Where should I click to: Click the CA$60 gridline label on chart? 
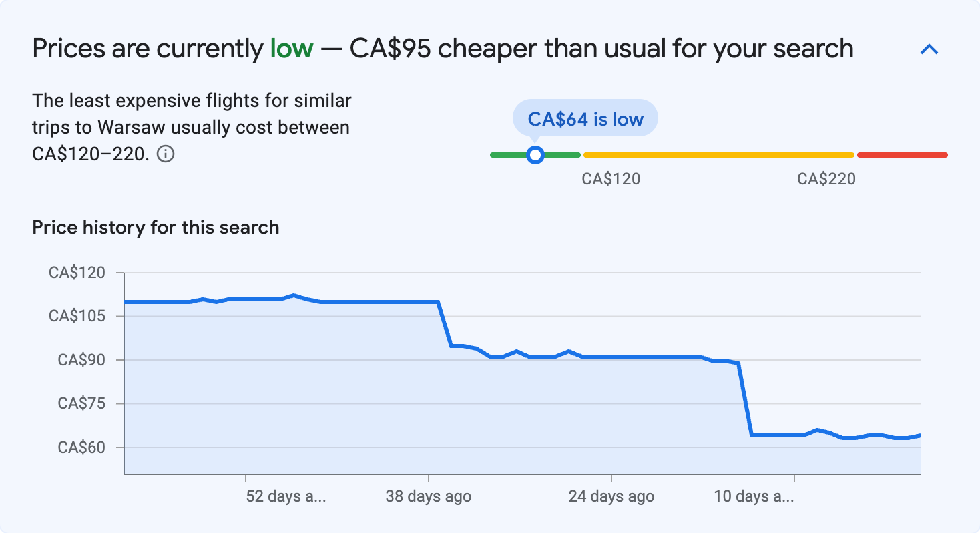pyautogui.click(x=83, y=448)
